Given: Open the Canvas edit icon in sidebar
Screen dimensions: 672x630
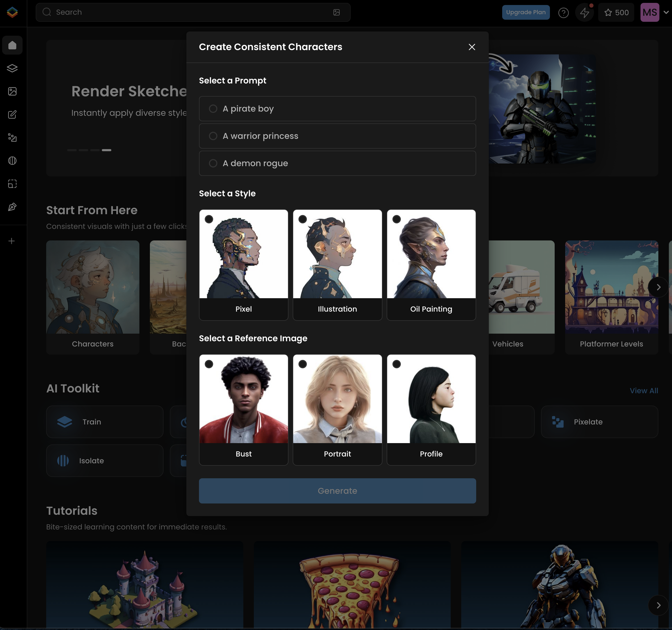Looking at the screenshot, I should (x=12, y=114).
